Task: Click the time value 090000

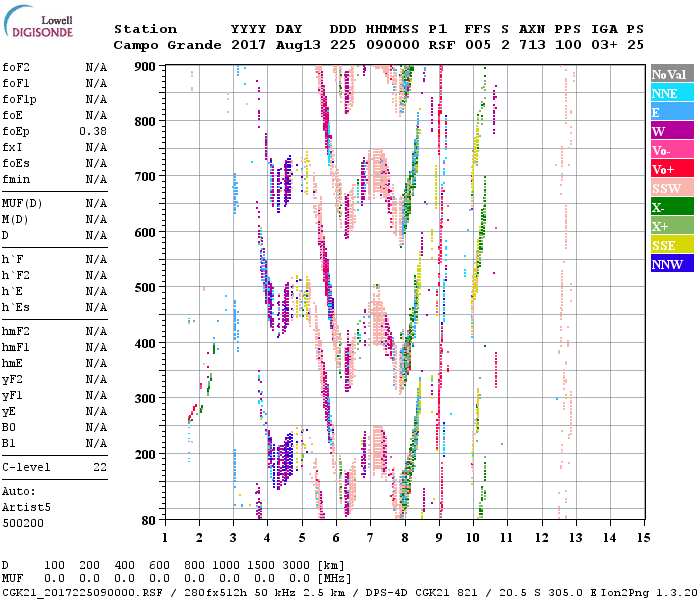Action: coord(393,45)
